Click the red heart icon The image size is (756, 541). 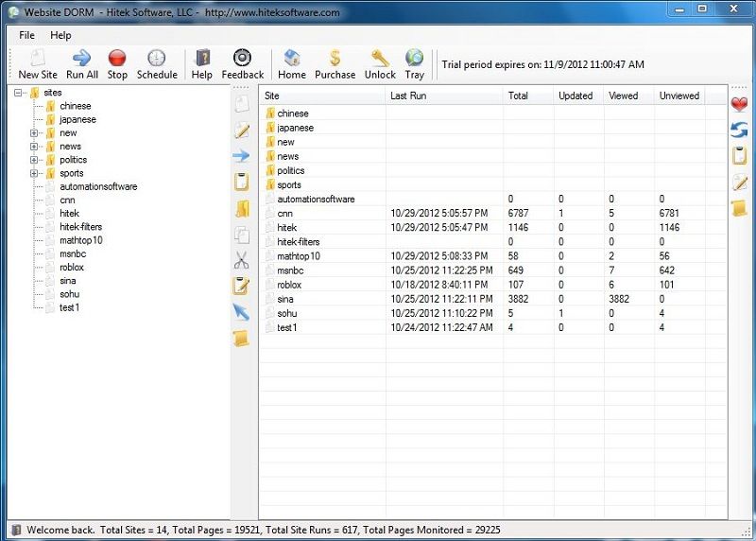coord(739,104)
